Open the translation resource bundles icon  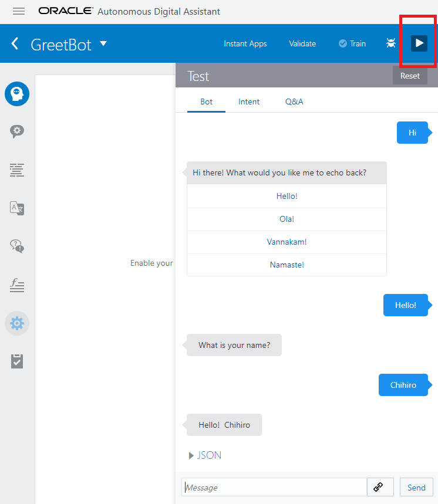point(17,208)
